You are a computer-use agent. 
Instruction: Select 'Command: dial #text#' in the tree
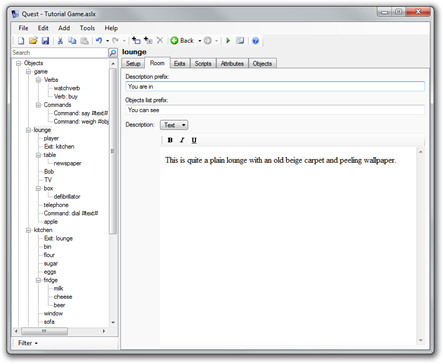click(x=71, y=213)
